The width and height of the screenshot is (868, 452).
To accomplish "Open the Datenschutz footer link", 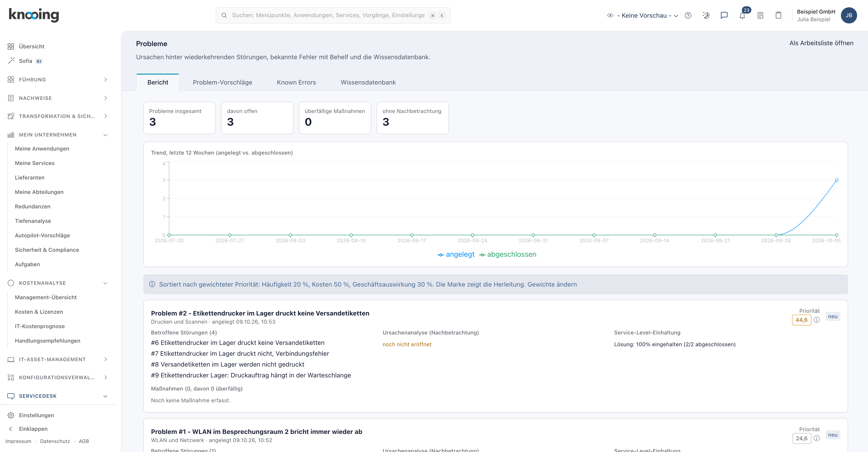I will (x=55, y=441).
